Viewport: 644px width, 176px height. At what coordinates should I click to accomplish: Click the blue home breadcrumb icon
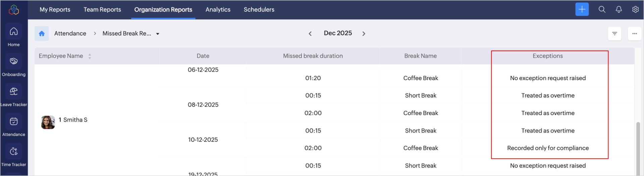(42, 33)
